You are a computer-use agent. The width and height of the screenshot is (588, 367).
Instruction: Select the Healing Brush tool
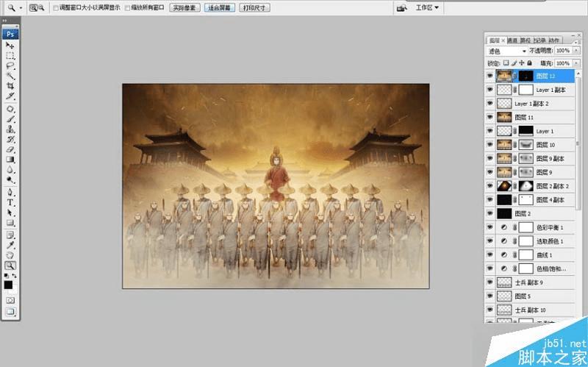tap(10, 109)
